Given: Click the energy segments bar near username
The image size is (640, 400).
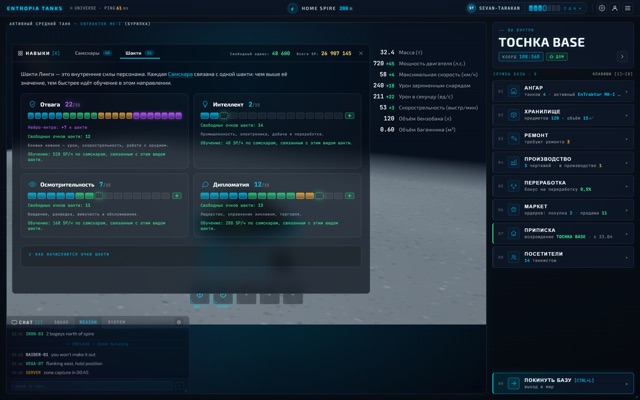Looking at the screenshot, I should pos(544,8).
